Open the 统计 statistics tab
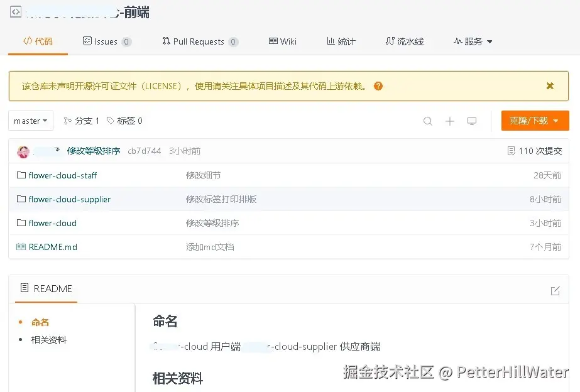The width and height of the screenshot is (580, 392). (341, 41)
